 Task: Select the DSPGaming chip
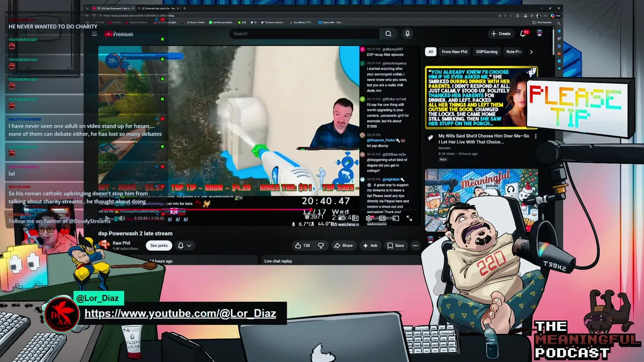[487, 52]
